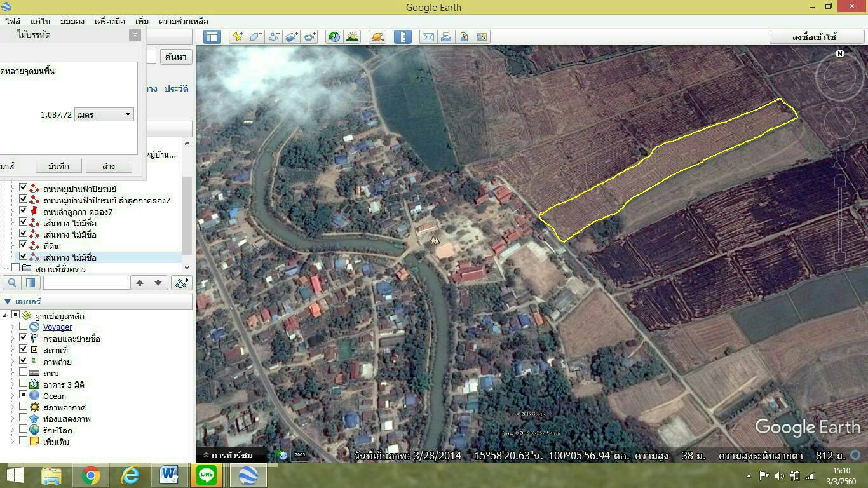Open Microsoft Word from taskbar

pos(169,475)
